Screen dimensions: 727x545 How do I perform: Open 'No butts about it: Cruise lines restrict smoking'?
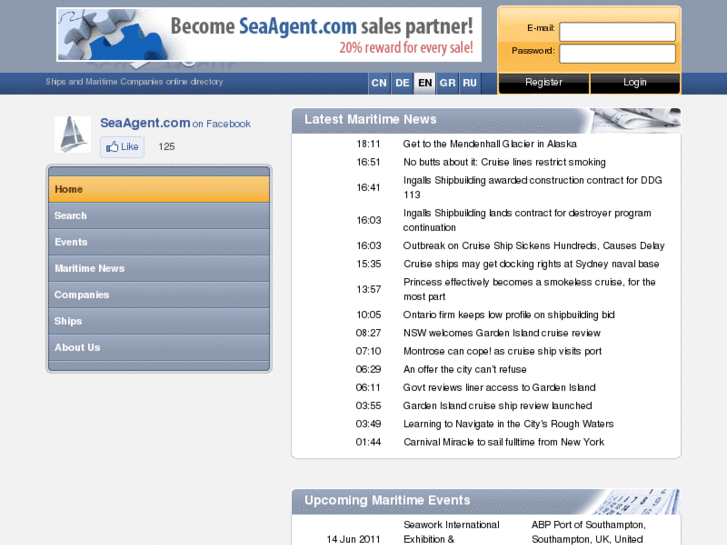[x=504, y=162]
